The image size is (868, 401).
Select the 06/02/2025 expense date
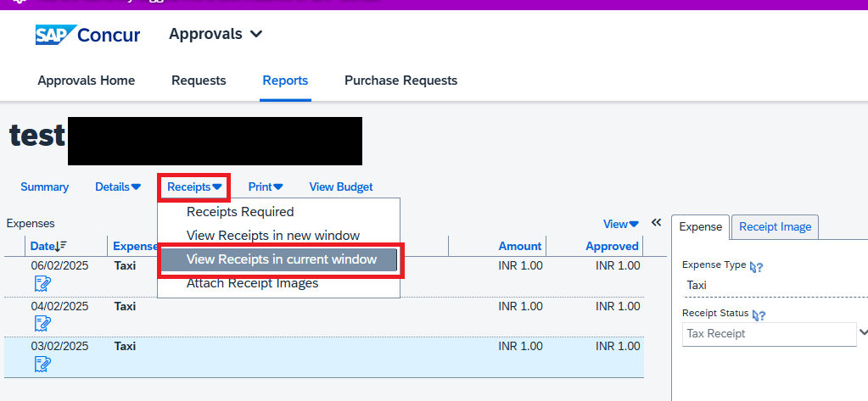[x=59, y=265]
